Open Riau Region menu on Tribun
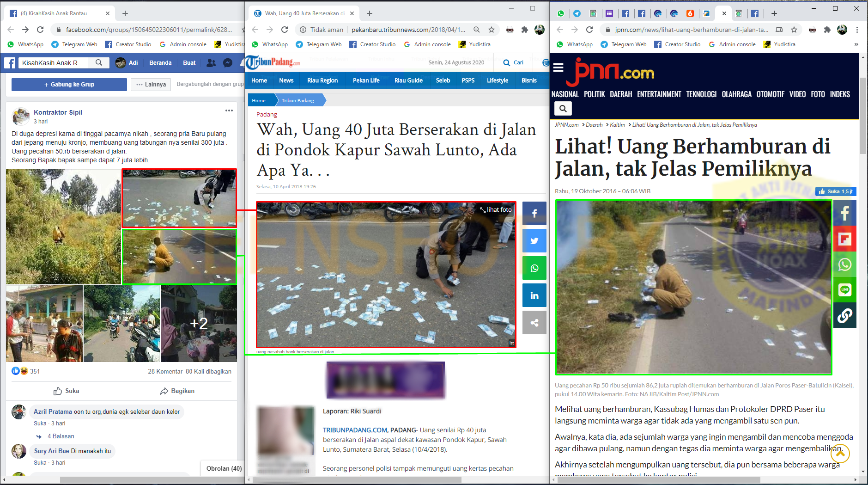This screenshot has height=485, width=868. coord(322,80)
